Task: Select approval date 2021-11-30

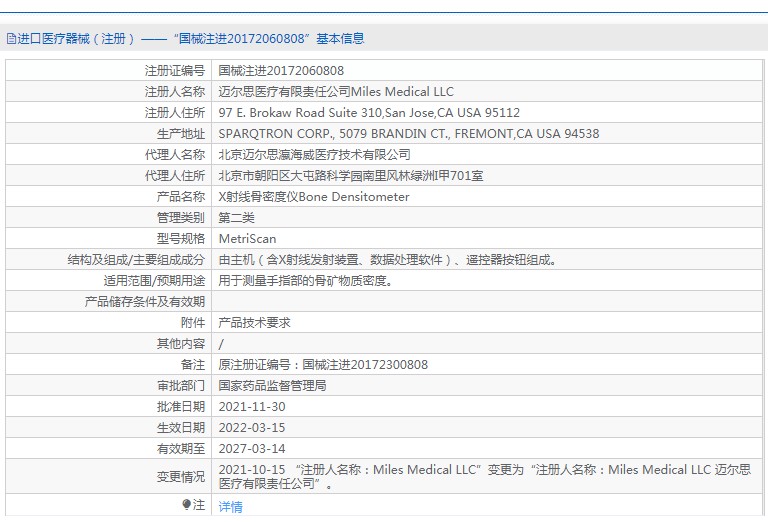Action: 252,407
